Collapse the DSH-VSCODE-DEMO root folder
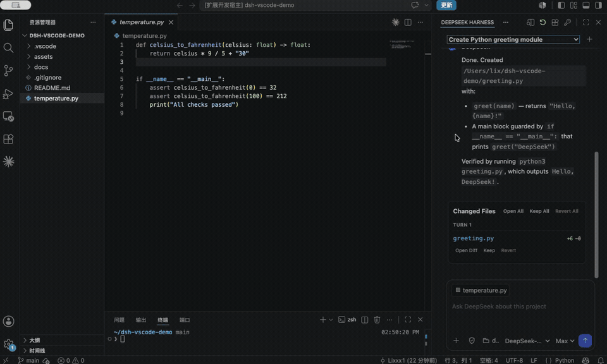This screenshot has height=364, width=607. (57, 35)
